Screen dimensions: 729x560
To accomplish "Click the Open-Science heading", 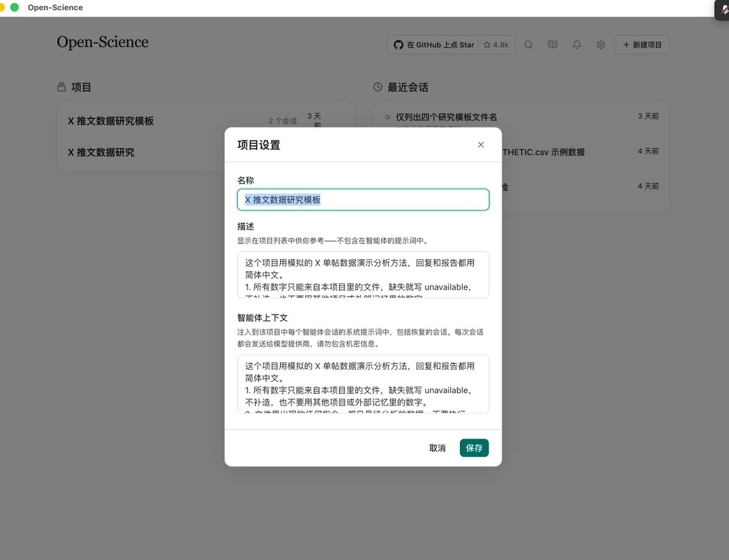I will (x=103, y=42).
